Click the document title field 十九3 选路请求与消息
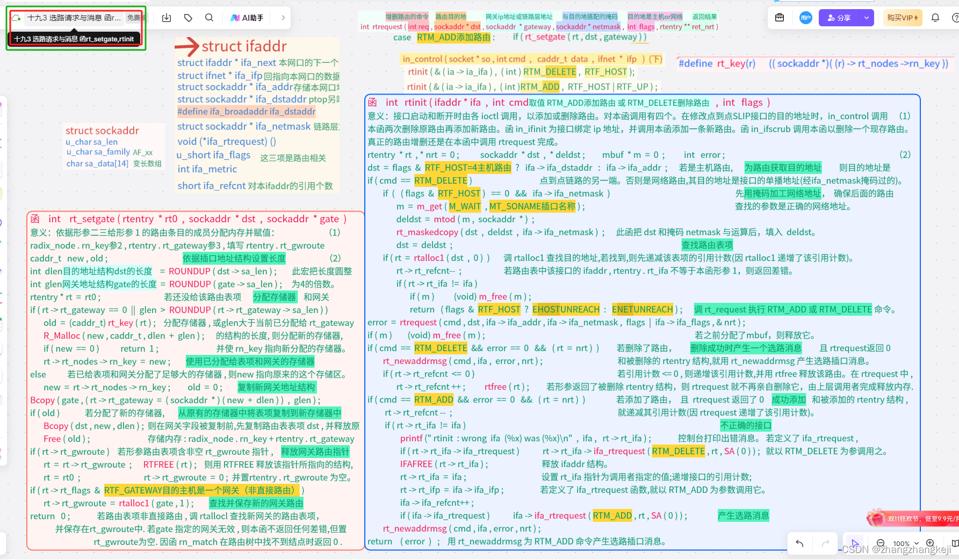 tap(74, 18)
